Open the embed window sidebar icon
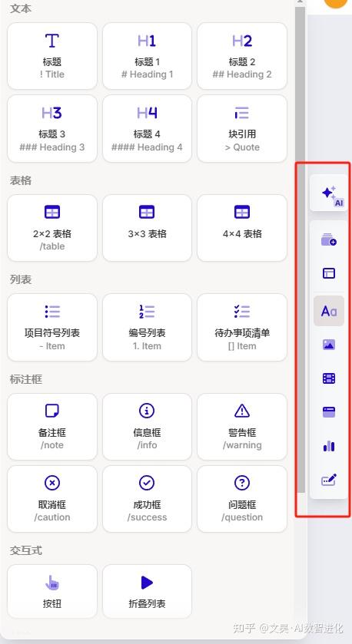352x644 pixels. [x=329, y=412]
